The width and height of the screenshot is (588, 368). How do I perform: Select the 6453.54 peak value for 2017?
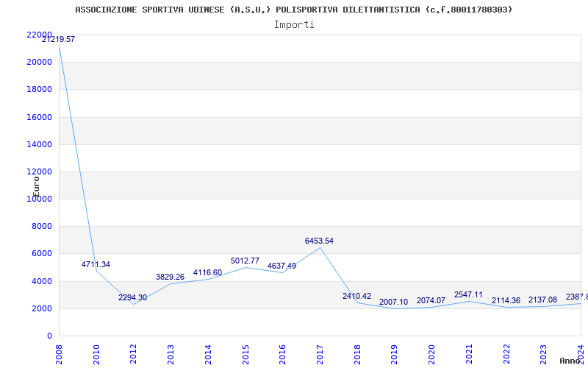pos(319,241)
